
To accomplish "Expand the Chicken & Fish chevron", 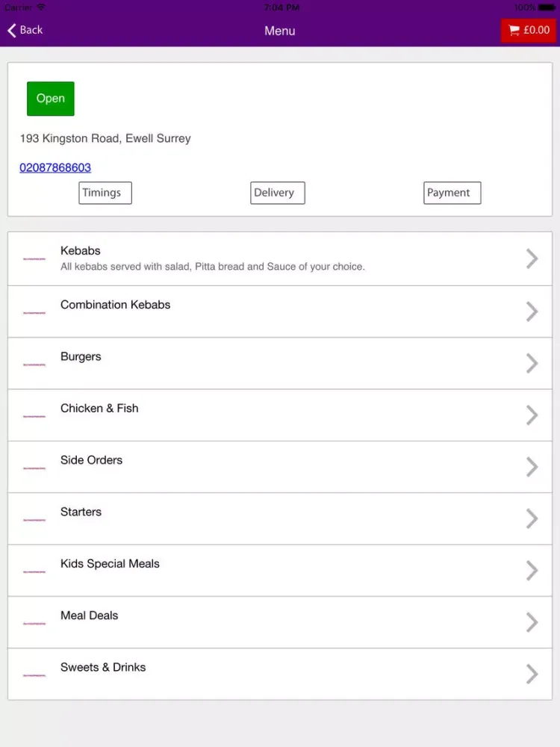I will (x=532, y=415).
